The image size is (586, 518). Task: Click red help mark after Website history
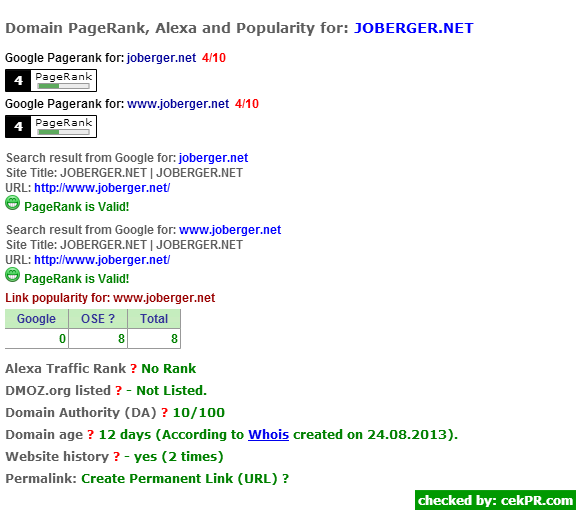pyautogui.click(x=117, y=457)
